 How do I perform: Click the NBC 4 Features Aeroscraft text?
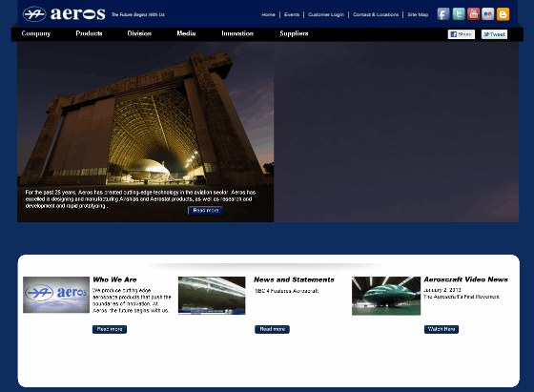point(286,291)
